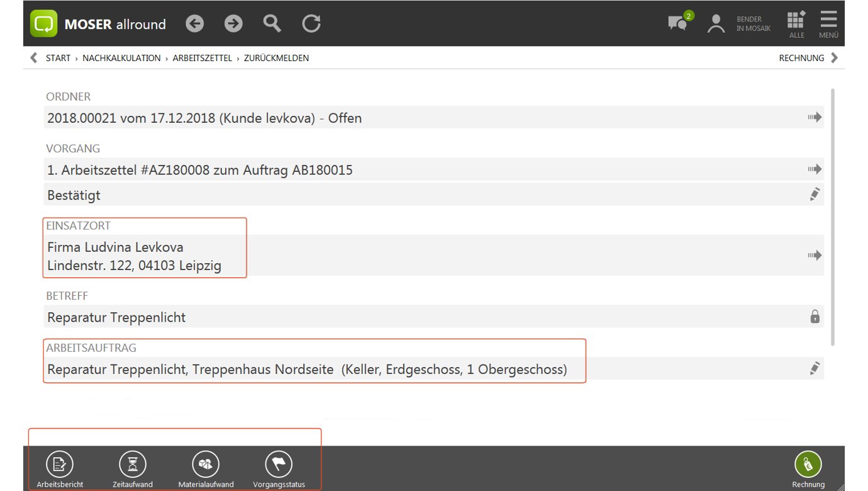Click the green Rechnung button
This screenshot has width=868, height=491.
pyautogui.click(x=808, y=465)
